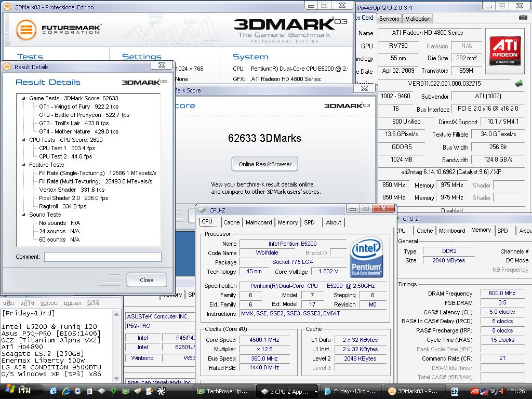
Task: Open the Notepad มุมมอง (View) menu
Action: coord(72,303)
